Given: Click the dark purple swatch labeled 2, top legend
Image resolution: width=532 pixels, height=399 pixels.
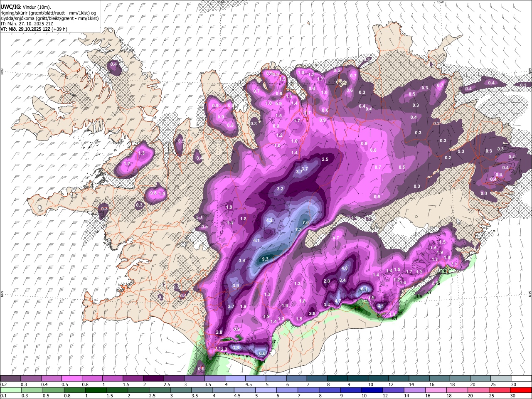Looking at the screenshot, I should [x=153, y=378].
